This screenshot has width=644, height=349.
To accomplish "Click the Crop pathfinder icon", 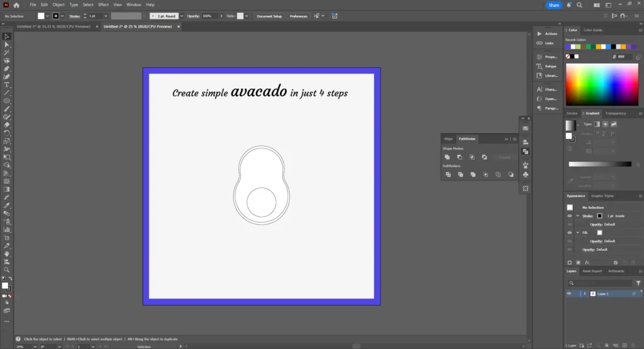I will click(x=486, y=175).
